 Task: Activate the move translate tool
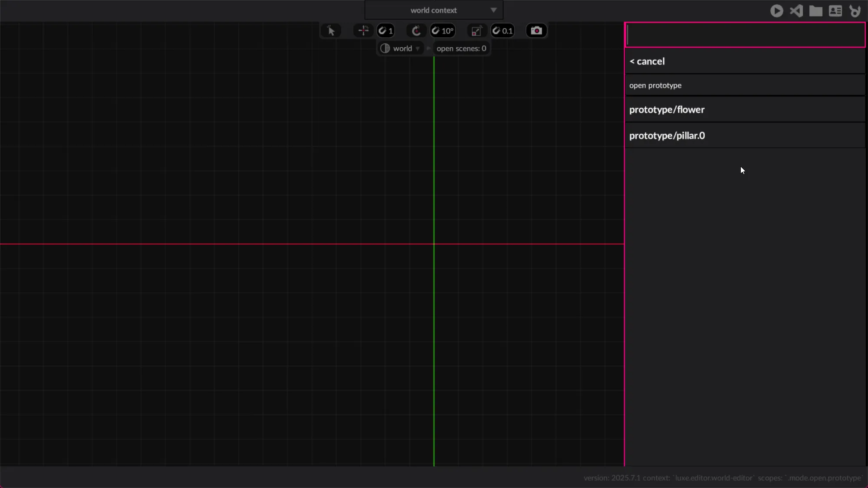pyautogui.click(x=363, y=31)
